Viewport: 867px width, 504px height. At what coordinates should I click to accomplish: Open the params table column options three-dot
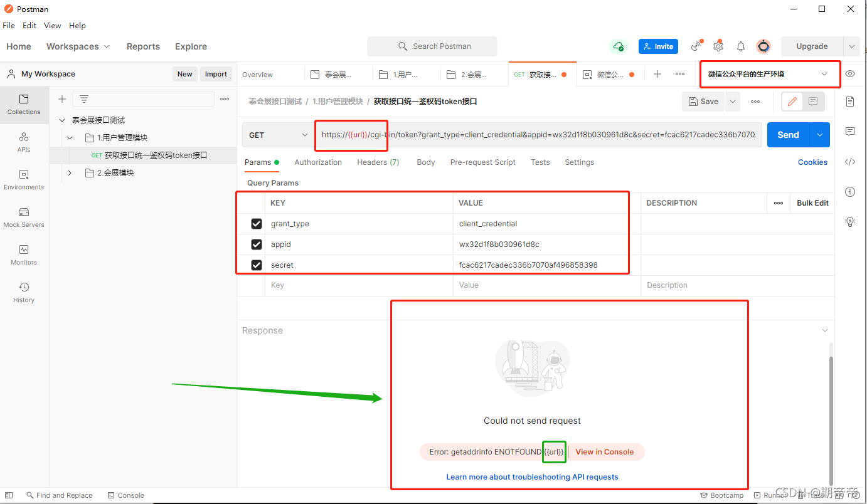pyautogui.click(x=779, y=203)
